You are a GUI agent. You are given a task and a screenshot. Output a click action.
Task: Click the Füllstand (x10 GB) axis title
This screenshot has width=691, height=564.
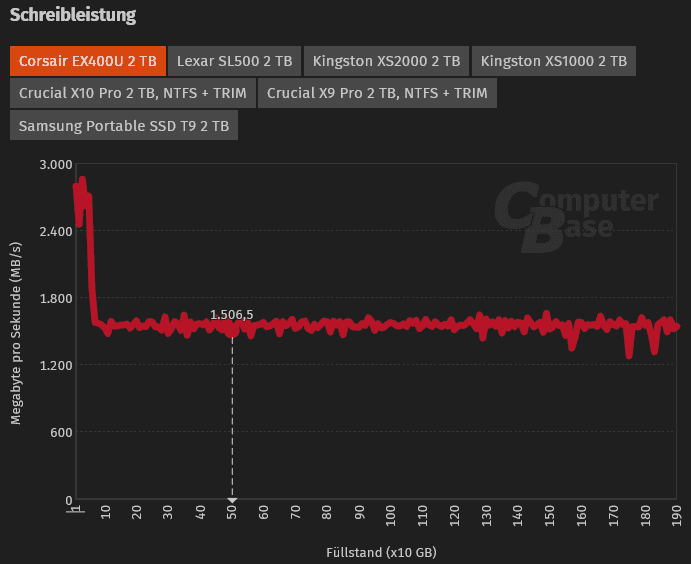381,552
